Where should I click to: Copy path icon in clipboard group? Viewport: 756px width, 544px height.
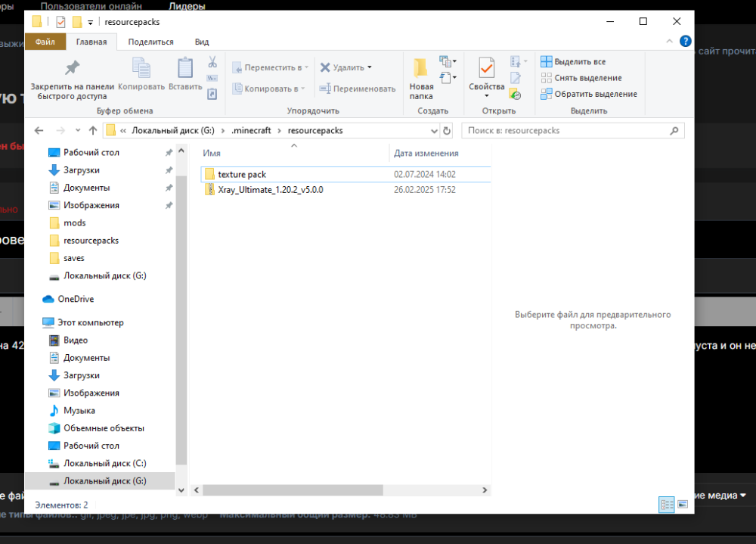212,78
